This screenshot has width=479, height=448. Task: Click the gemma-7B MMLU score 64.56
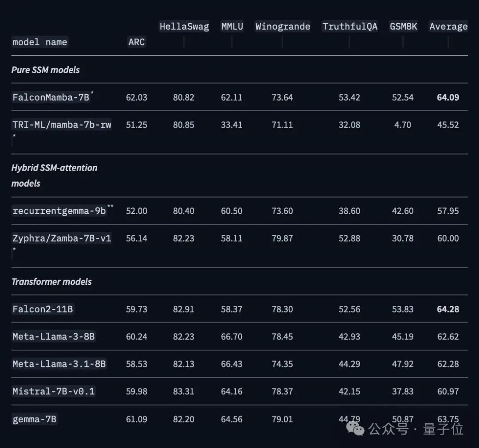coord(232,419)
